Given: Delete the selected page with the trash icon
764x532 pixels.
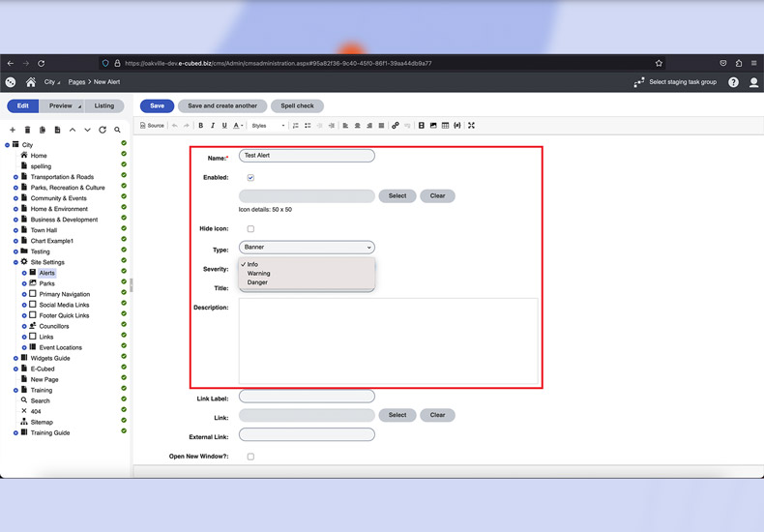Looking at the screenshot, I should [x=27, y=130].
